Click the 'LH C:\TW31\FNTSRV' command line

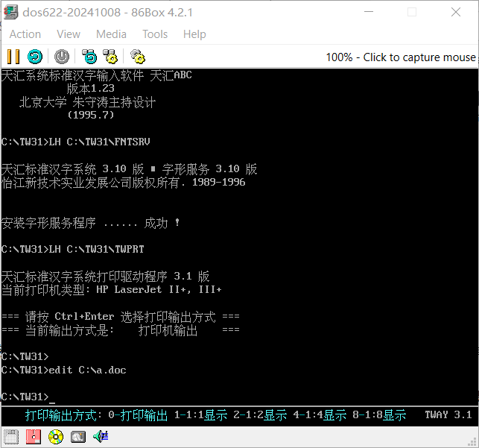click(76, 142)
